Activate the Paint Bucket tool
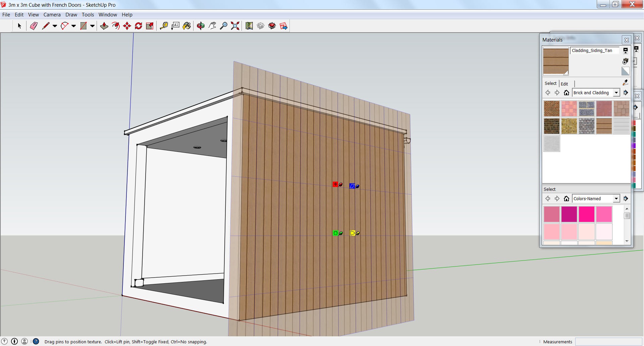 pos(187,26)
